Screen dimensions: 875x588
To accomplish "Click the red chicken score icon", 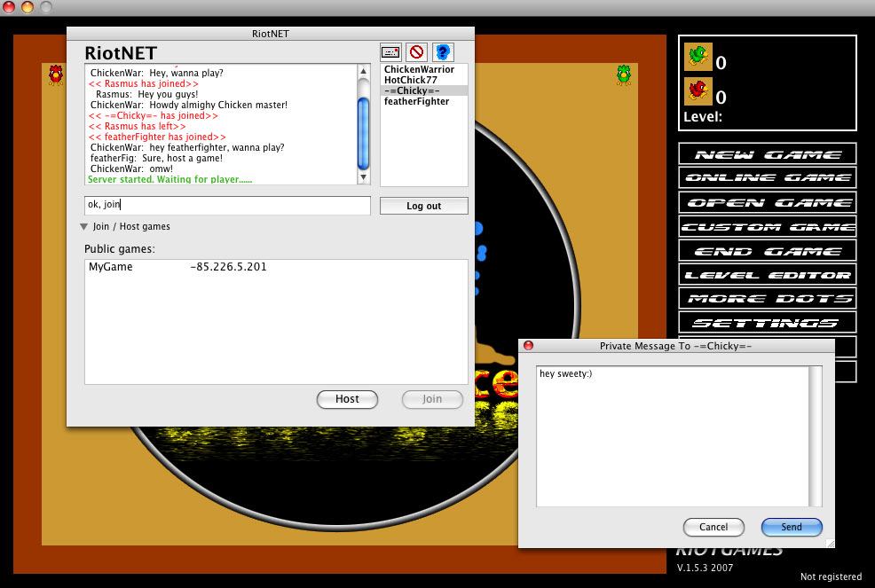I will click(x=698, y=91).
